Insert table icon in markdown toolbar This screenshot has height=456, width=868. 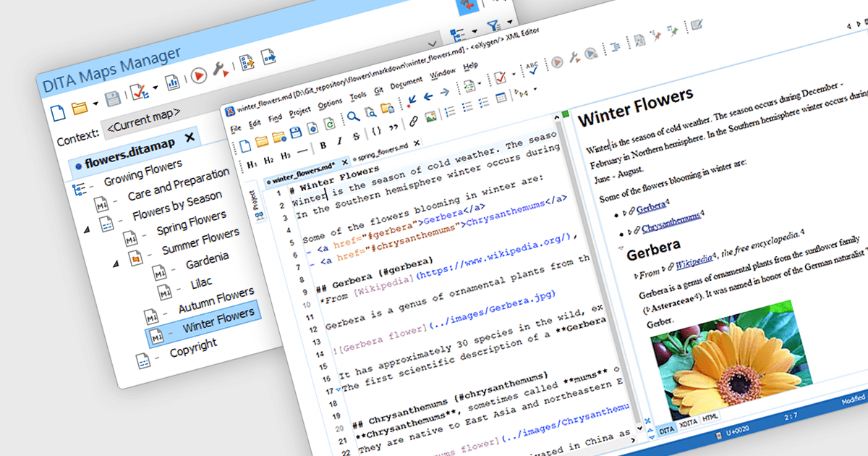tap(501, 97)
